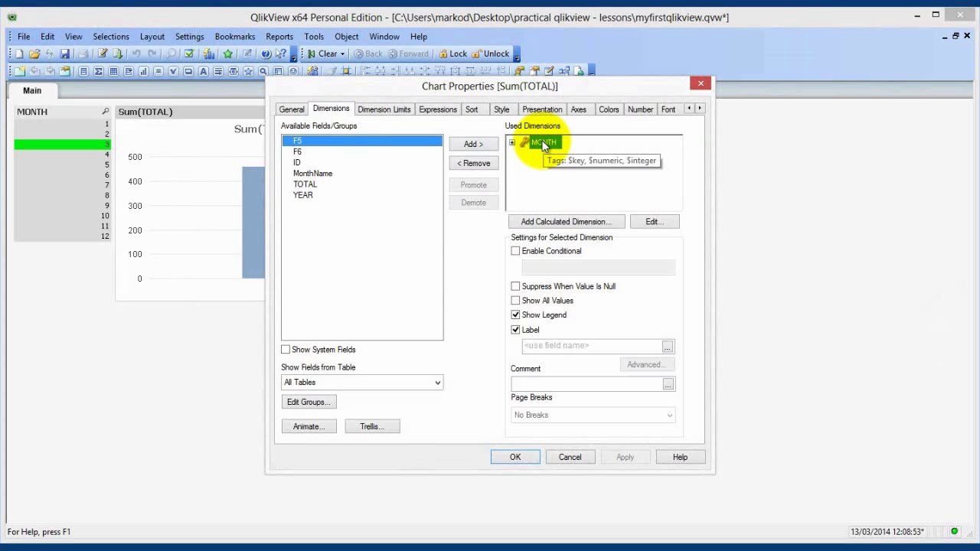Confirm chart properties with OK
This screenshot has height=551, width=980.
pyautogui.click(x=515, y=457)
